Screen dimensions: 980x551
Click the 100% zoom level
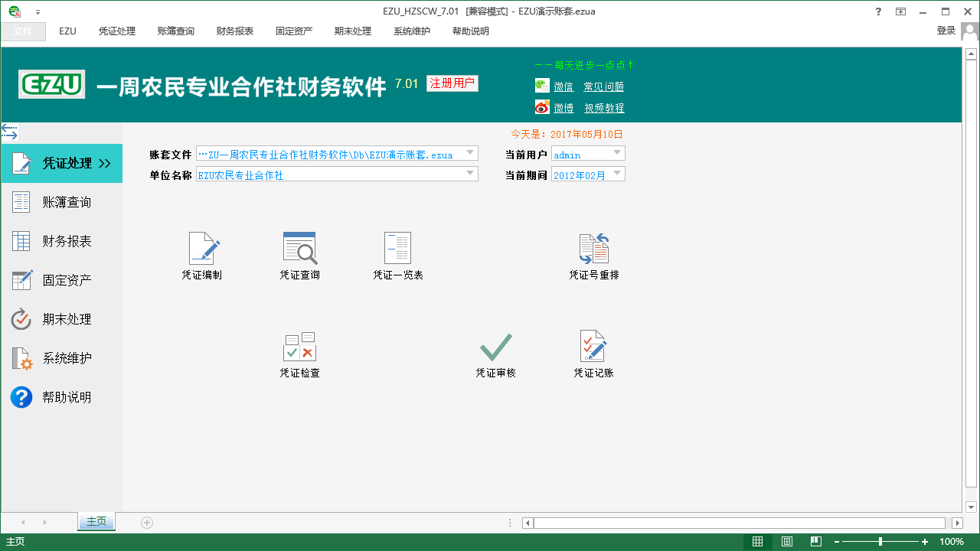tap(952, 542)
